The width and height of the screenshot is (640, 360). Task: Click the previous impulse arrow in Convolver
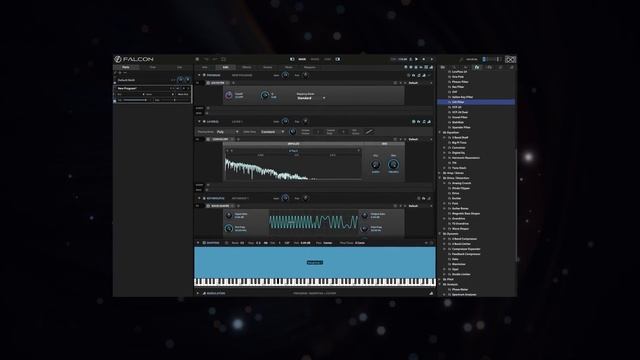coord(227,151)
